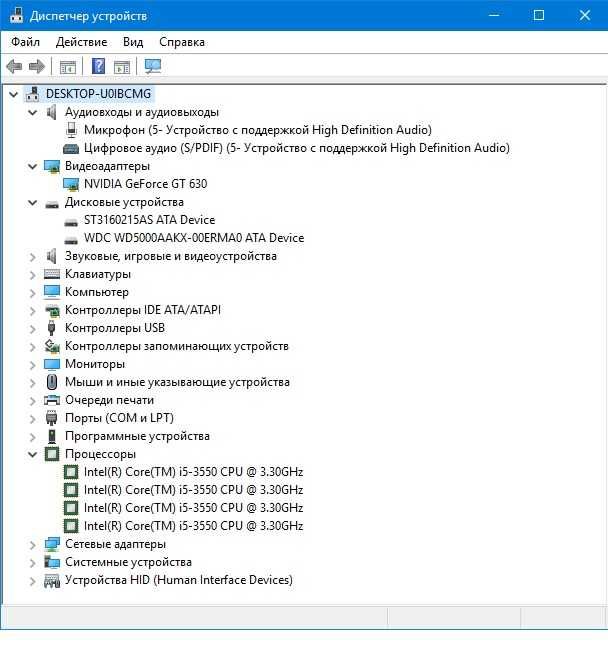Click the Контроллеры IDE ATA/ATAPI icon
This screenshot has width=608, height=648.
(52, 310)
